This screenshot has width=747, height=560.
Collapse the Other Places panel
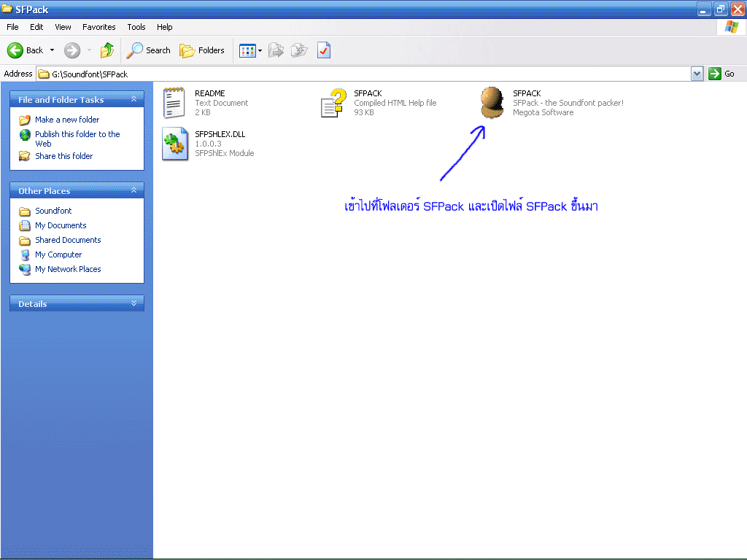[134, 190]
